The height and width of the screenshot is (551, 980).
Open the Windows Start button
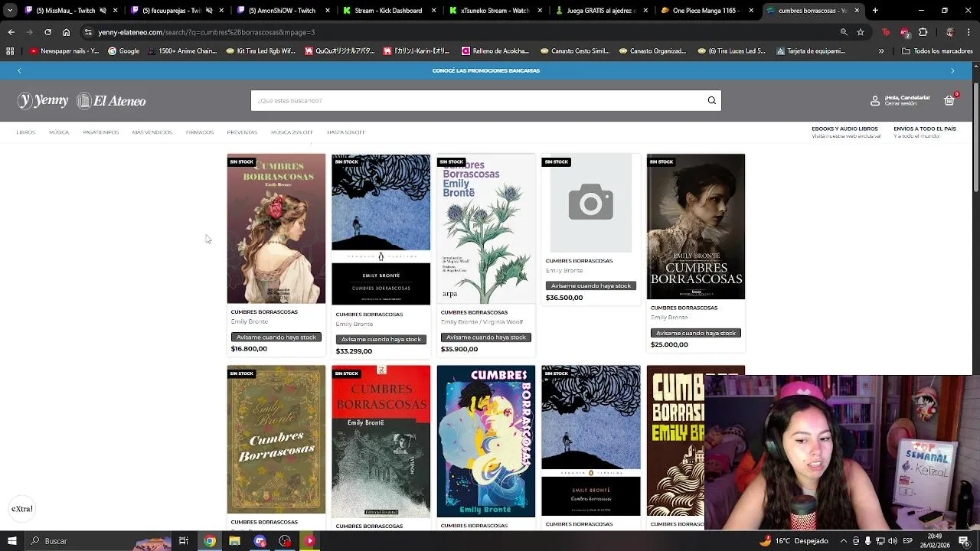pyautogui.click(x=11, y=541)
